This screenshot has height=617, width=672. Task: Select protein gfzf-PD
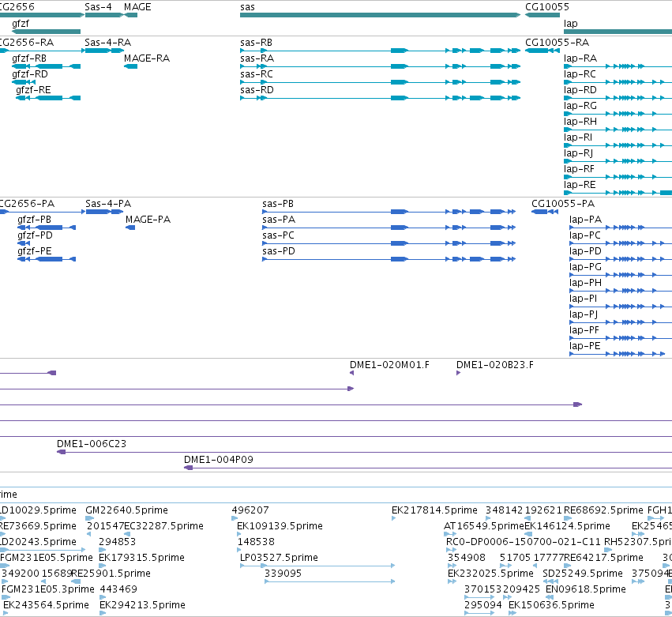click(x=24, y=243)
